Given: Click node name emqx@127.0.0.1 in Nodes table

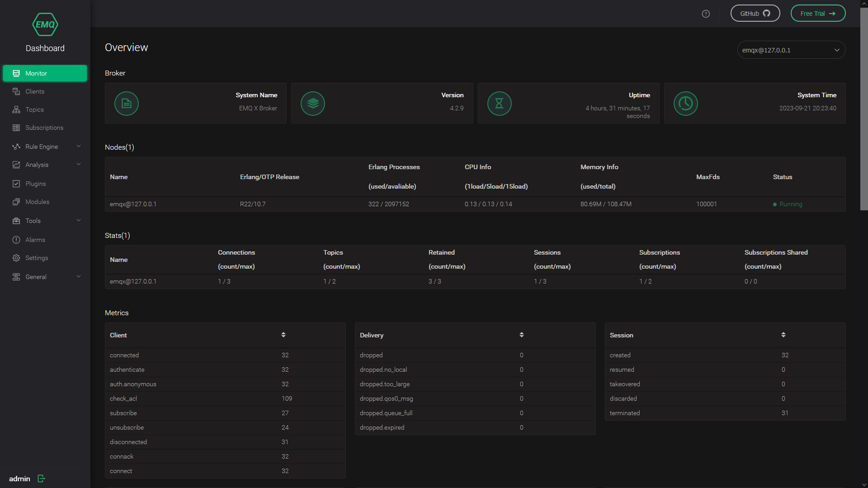Looking at the screenshot, I should click(133, 204).
